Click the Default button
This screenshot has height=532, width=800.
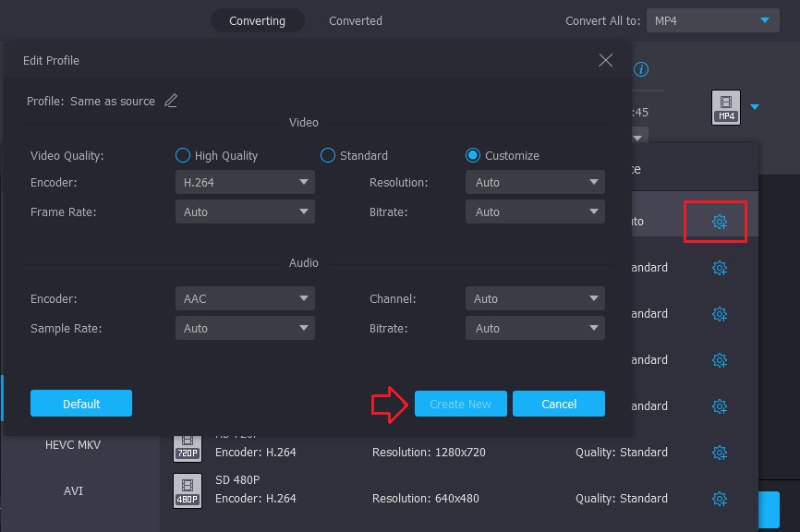coord(81,404)
